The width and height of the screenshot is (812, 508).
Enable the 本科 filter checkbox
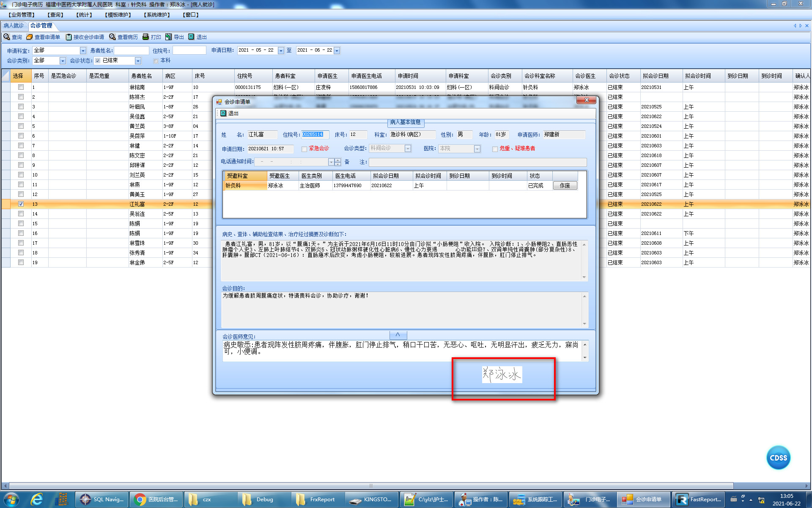pos(156,61)
